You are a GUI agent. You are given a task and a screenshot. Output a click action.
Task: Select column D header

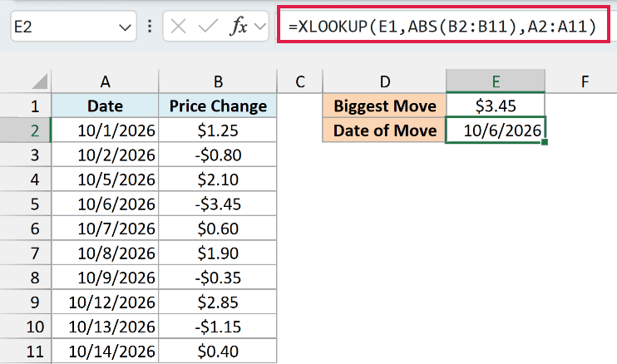tap(384, 81)
